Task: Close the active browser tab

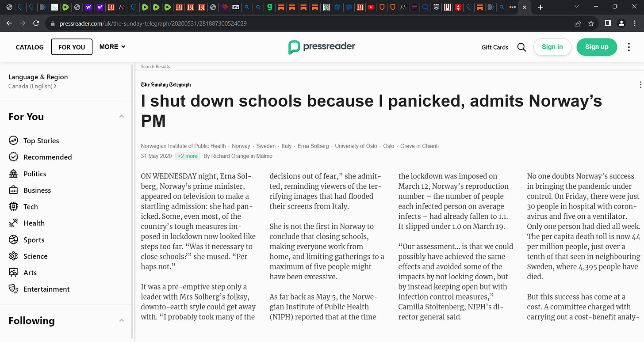Action: 525,7
